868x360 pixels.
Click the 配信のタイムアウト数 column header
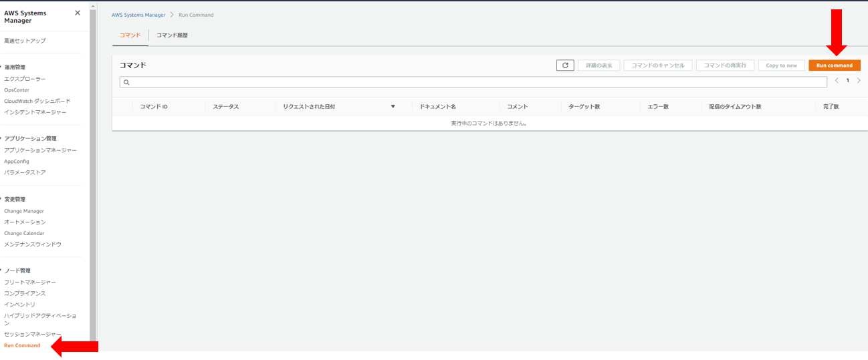point(735,107)
